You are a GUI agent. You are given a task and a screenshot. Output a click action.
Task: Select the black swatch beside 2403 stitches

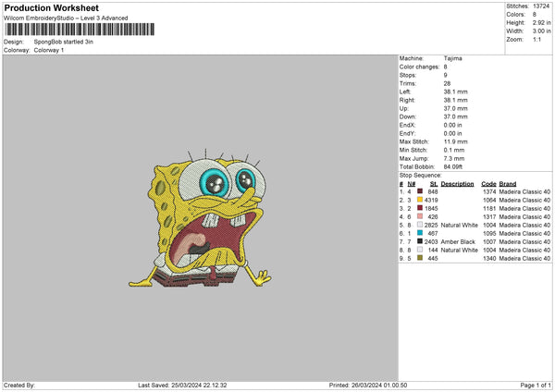click(x=420, y=241)
